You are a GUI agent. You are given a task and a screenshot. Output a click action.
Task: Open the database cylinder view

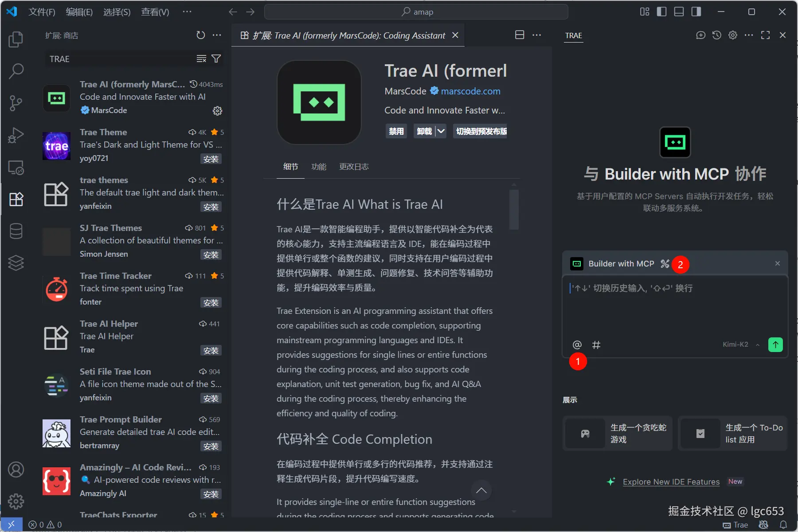[16, 231]
